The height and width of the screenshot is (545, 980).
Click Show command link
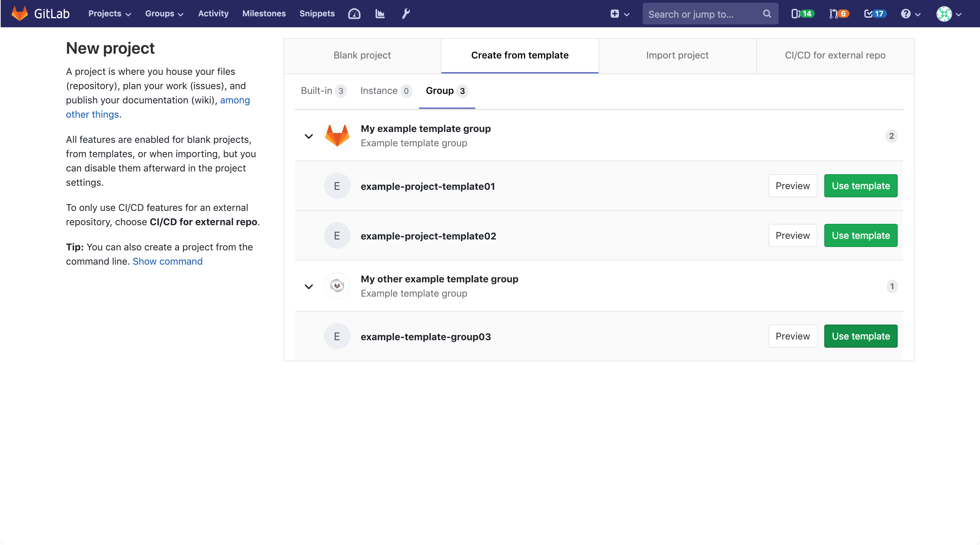pos(167,261)
